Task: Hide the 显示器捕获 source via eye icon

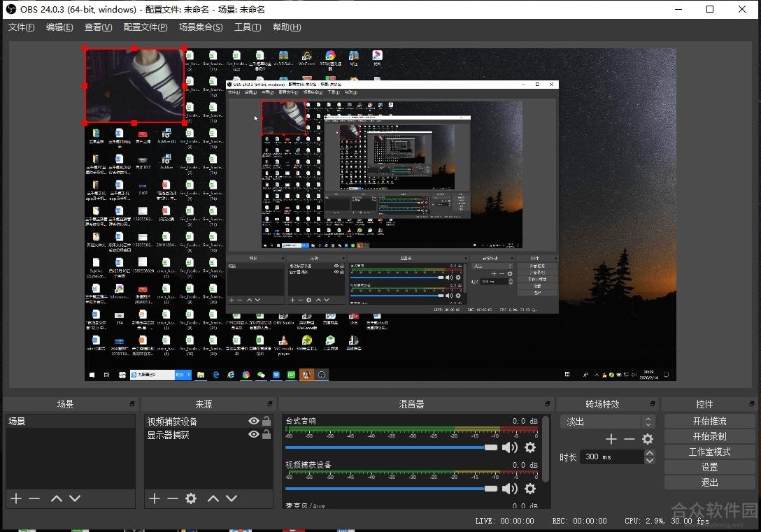Action: (253, 434)
